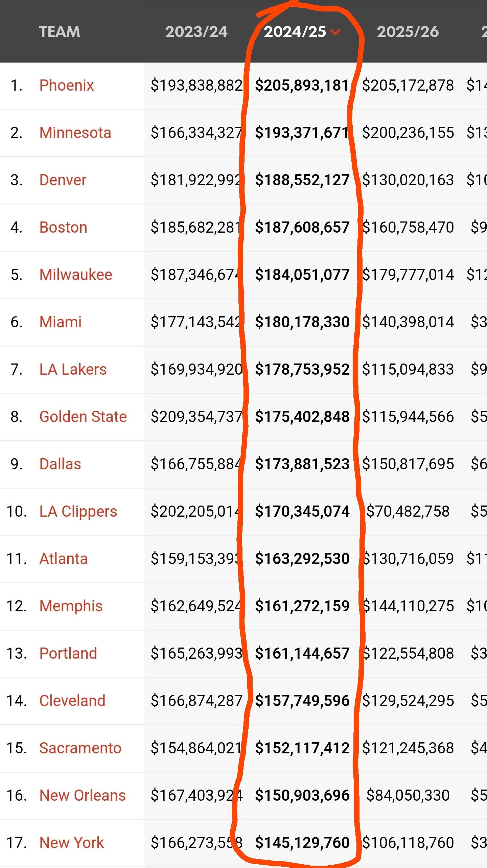Viewport: 487px width, 868px height.
Task: Open the New Orleans team link
Action: coord(83,795)
